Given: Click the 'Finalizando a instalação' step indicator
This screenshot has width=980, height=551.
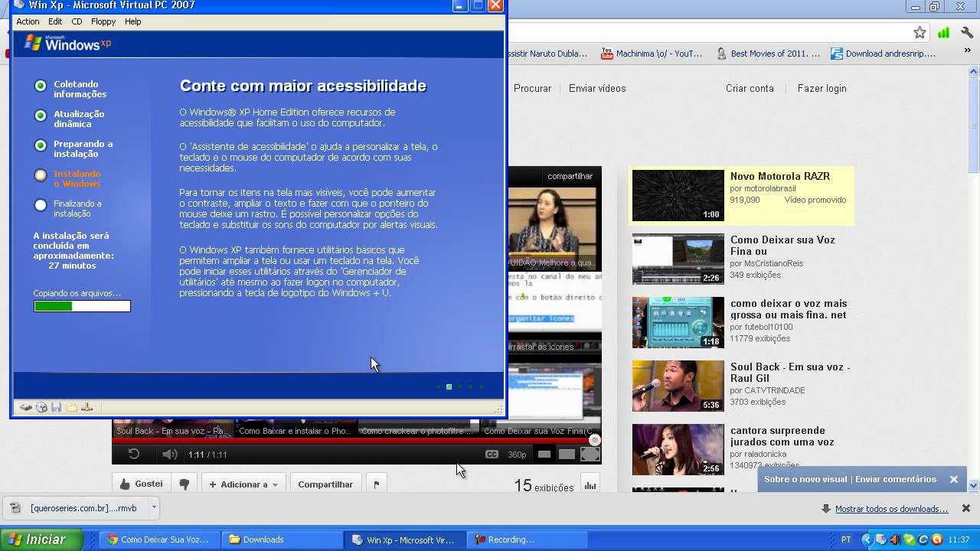Looking at the screenshot, I should click(x=41, y=205).
